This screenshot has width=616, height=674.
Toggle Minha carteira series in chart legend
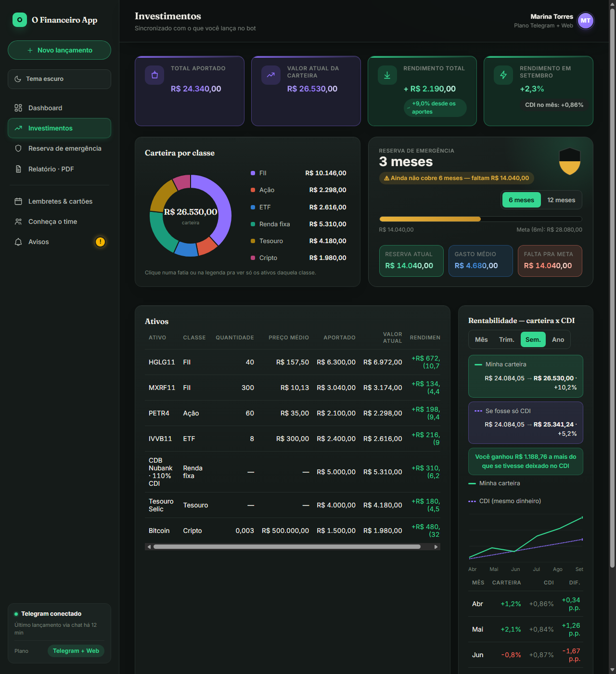pos(494,483)
